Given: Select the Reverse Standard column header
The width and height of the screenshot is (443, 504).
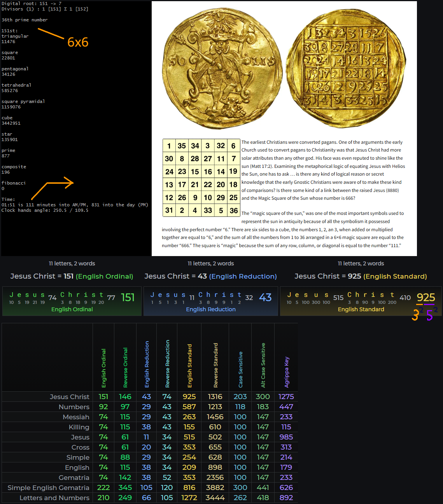Looking at the screenshot, I should [x=215, y=365].
